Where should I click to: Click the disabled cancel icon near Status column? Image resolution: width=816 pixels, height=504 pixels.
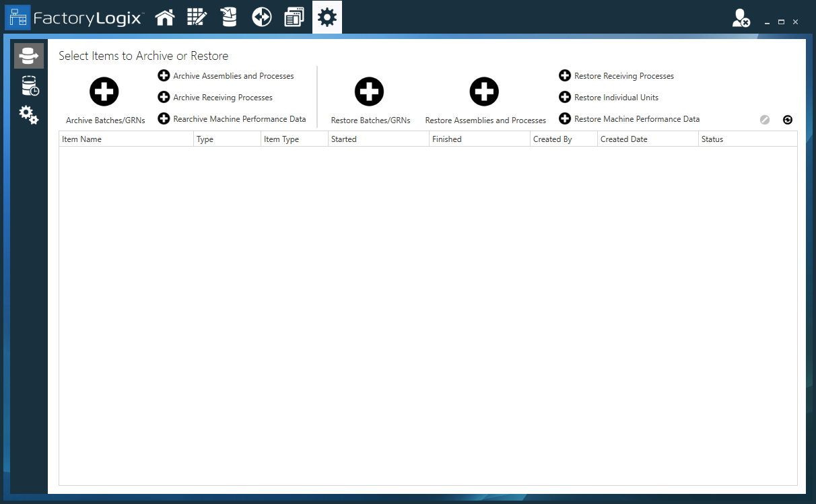coord(765,119)
